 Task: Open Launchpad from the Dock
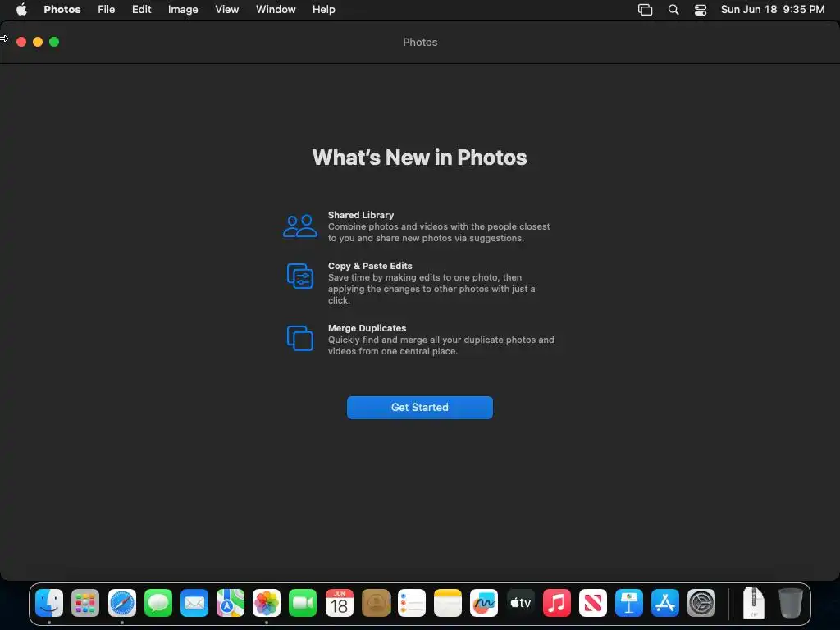click(85, 603)
